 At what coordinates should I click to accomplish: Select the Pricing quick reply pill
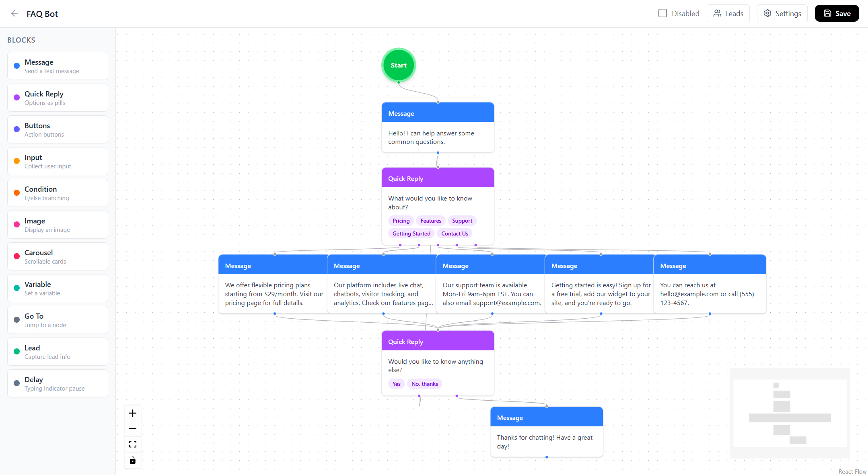(401, 221)
